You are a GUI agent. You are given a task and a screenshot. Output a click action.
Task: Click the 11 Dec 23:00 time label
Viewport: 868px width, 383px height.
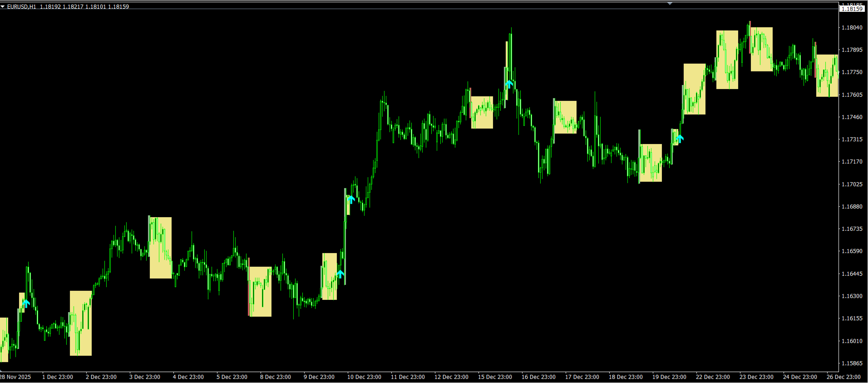click(408, 377)
